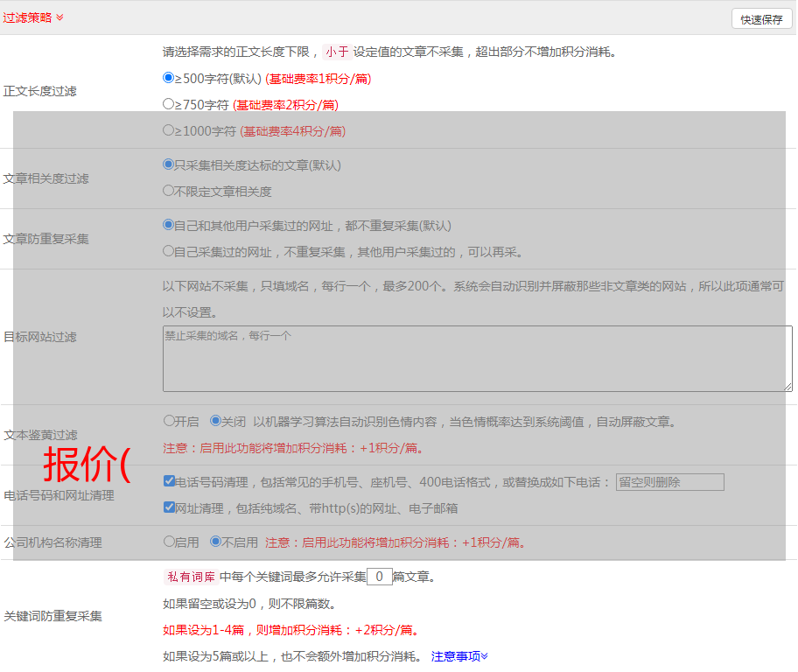Screen dimensions: 798x672
Task: Enable 文本鉴黄过滤 with 开启 radio
Action: [x=169, y=421]
